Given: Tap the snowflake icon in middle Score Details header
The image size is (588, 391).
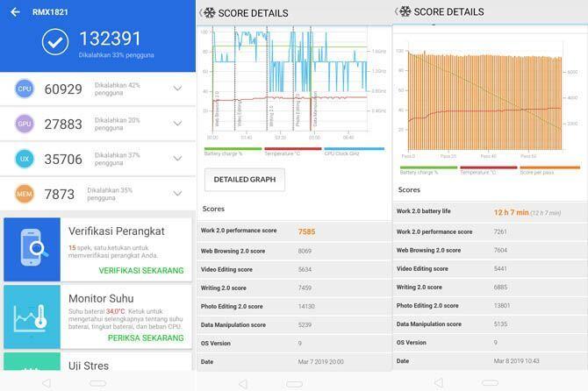Looking at the screenshot, I should 210,13.
